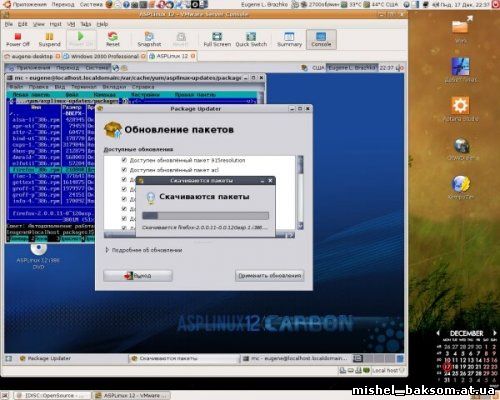The width and height of the screenshot is (500, 400).
Task: Expand update details disclosure triangle
Action: tap(107, 250)
